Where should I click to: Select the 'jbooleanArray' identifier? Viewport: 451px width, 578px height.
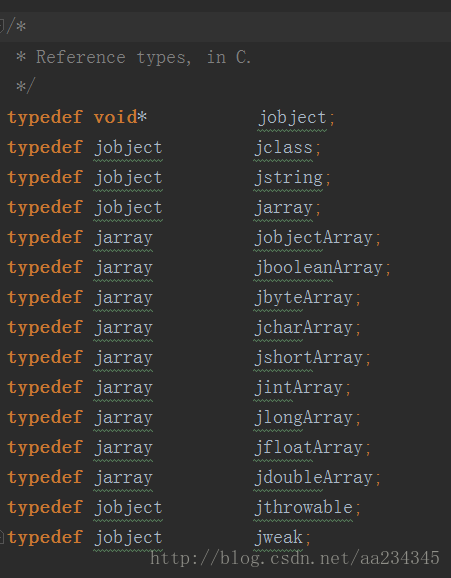click(x=318, y=268)
